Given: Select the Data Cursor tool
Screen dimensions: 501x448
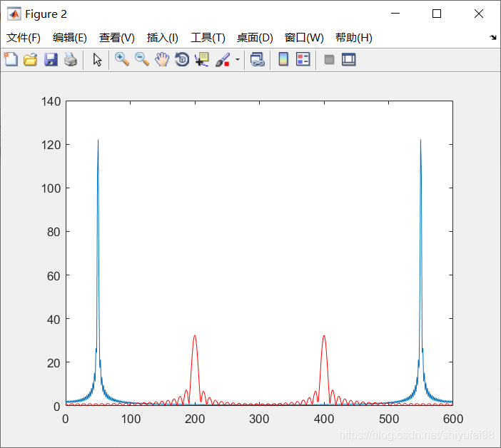Looking at the screenshot, I should [202, 60].
